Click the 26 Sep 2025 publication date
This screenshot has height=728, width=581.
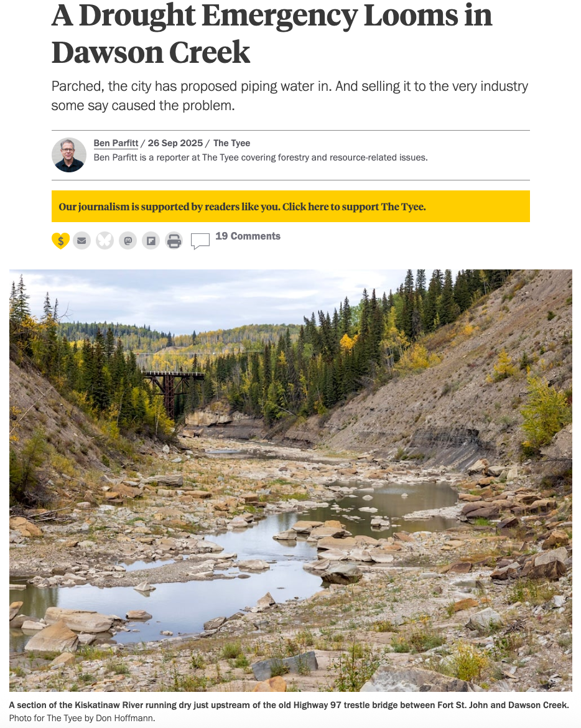point(174,142)
